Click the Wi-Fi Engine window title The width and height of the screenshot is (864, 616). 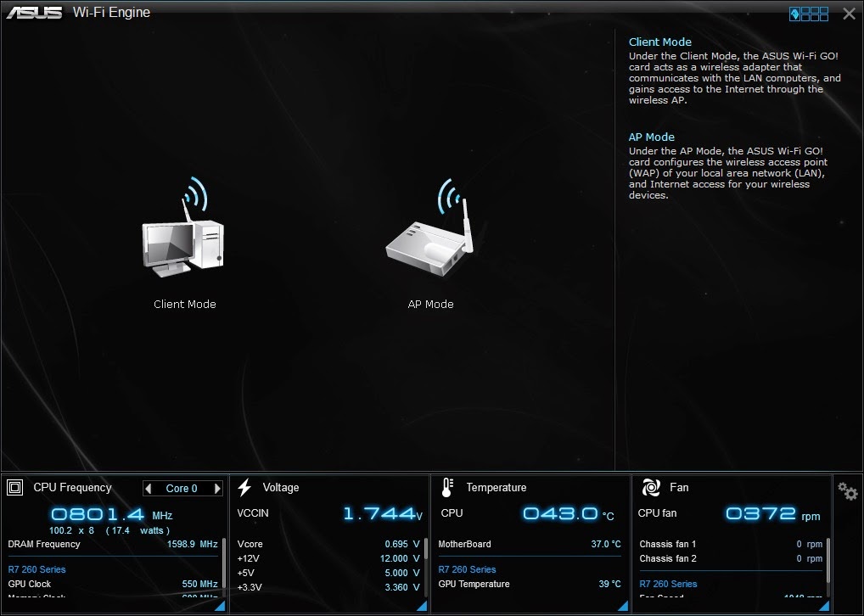click(x=111, y=12)
